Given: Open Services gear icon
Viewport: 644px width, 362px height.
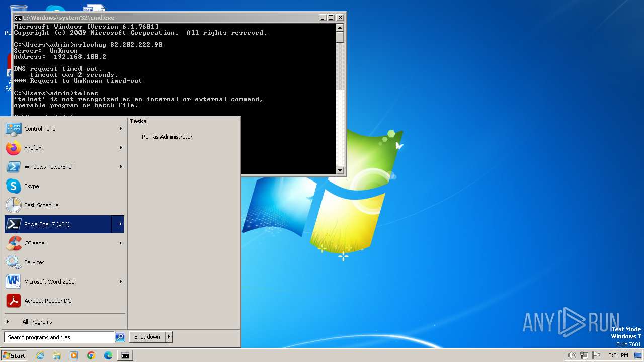Looking at the screenshot, I should coord(13,262).
